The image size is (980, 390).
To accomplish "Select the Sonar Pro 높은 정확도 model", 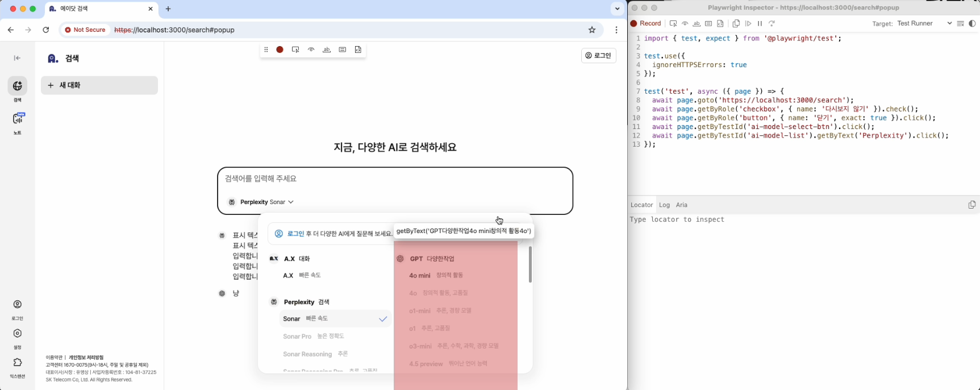I will coord(335,337).
